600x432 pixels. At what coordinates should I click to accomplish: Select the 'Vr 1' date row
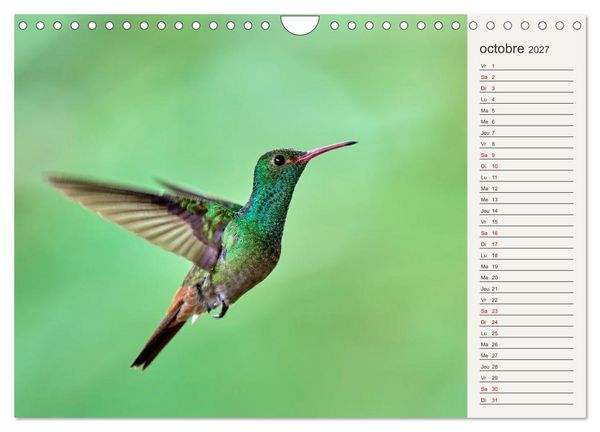coord(527,66)
